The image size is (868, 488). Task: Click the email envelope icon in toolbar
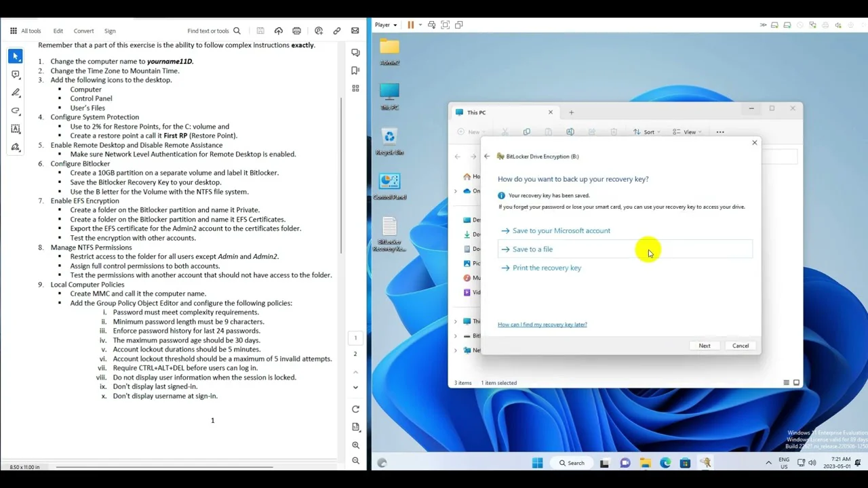point(355,30)
